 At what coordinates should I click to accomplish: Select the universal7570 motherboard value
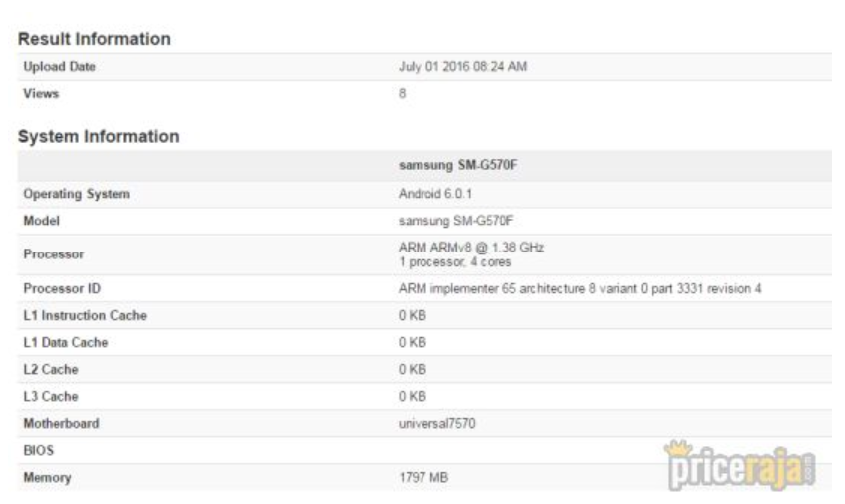[437, 424]
